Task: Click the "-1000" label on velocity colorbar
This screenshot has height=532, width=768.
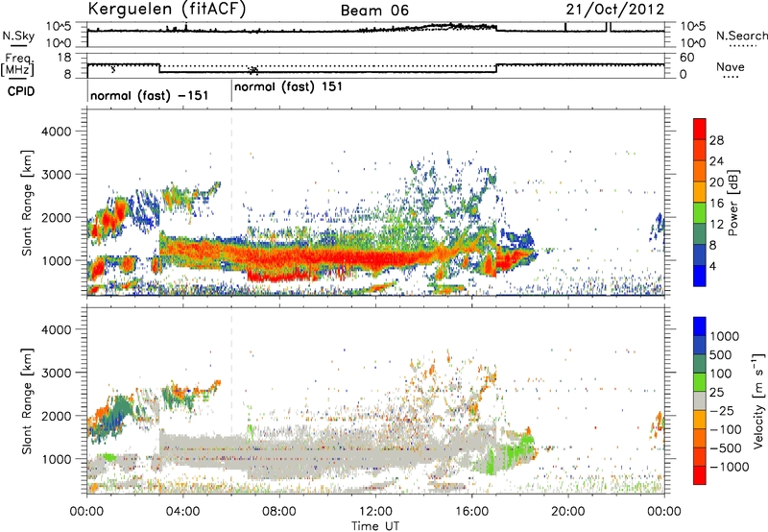Action: 729,467
